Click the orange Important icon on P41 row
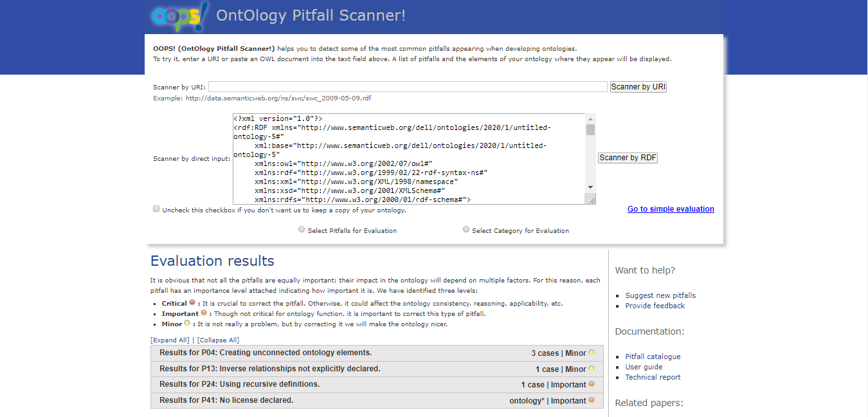Image resolution: width=868 pixels, height=417 pixels. pos(592,400)
